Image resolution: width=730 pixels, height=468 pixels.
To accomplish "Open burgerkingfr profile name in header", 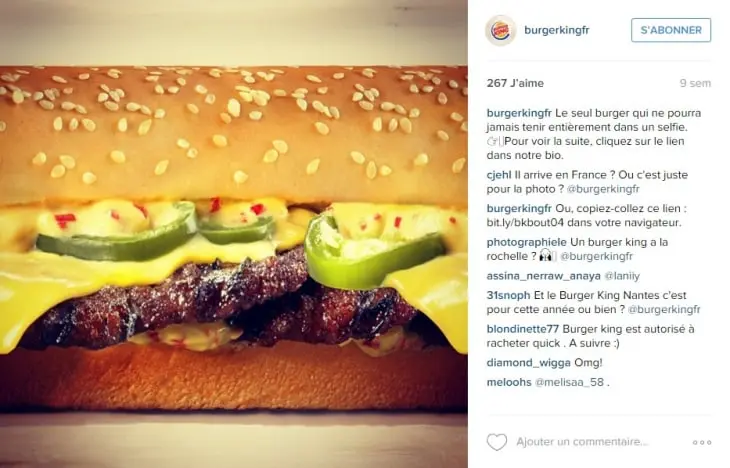I will (556, 30).
